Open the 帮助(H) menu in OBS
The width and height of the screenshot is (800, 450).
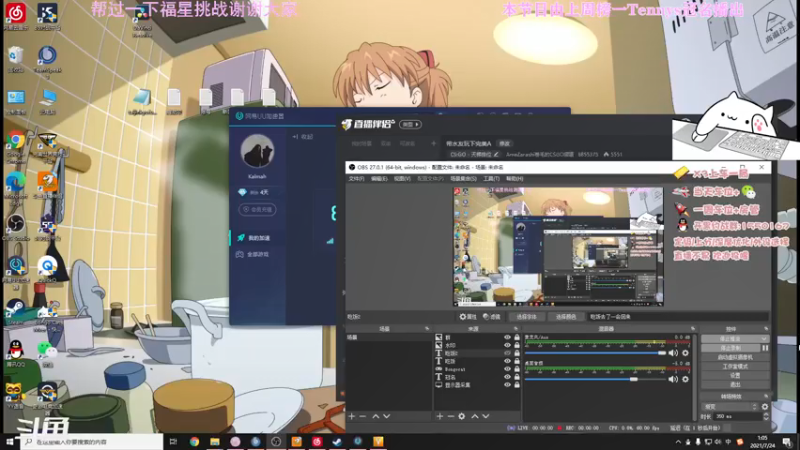click(x=515, y=179)
